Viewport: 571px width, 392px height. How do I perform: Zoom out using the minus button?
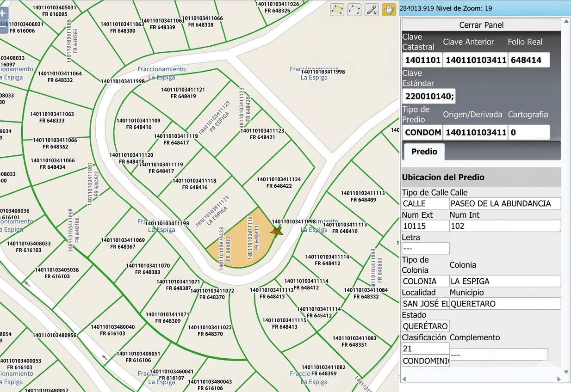tap(3, 28)
